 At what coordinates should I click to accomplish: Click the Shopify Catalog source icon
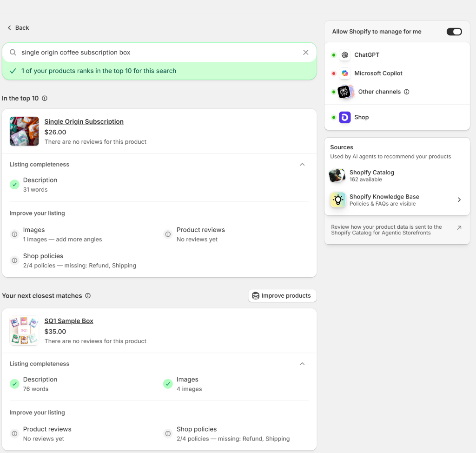point(337,176)
